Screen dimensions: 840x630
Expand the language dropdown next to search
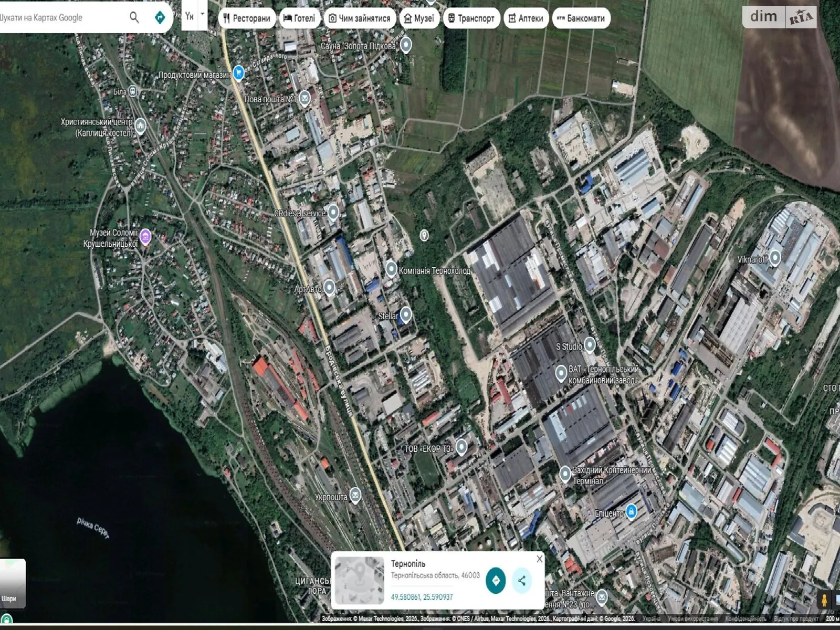(x=202, y=16)
